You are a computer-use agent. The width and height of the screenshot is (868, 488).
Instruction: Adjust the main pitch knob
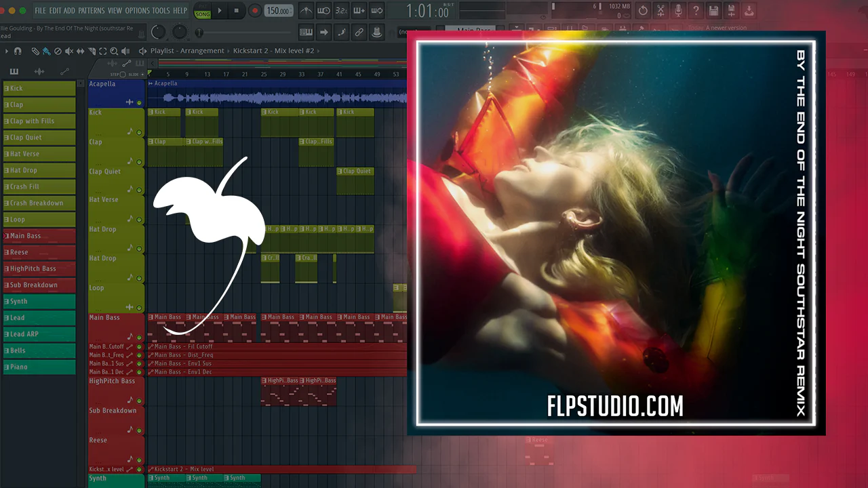pyautogui.click(x=179, y=32)
